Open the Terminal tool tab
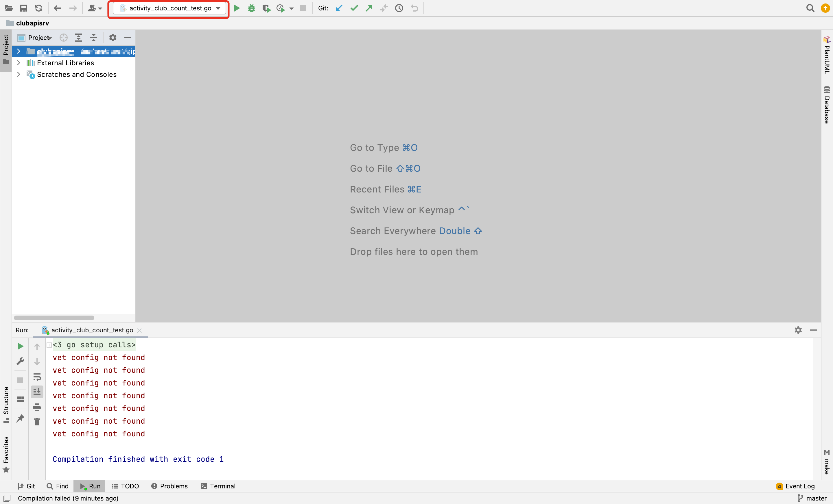Image resolution: width=833 pixels, height=504 pixels. pos(218,486)
